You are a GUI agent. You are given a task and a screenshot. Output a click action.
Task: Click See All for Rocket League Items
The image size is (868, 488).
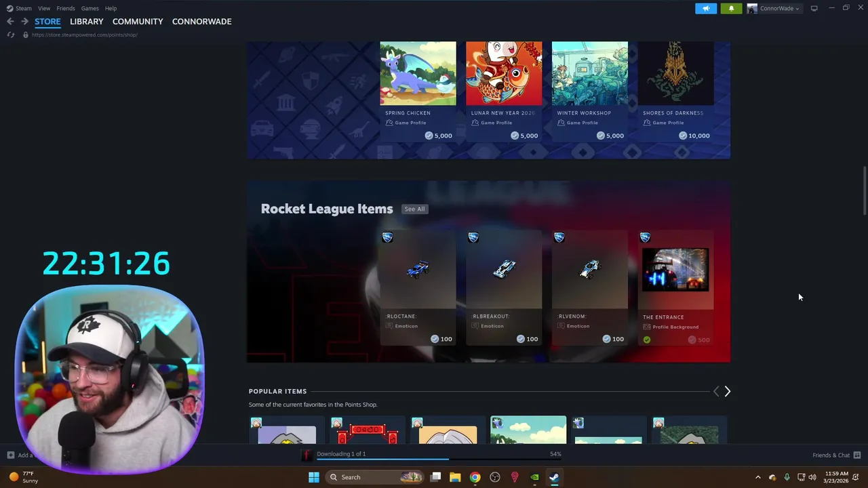[414, 209]
